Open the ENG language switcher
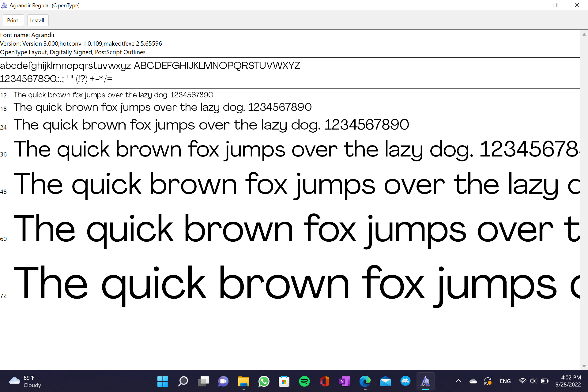 pos(505,381)
